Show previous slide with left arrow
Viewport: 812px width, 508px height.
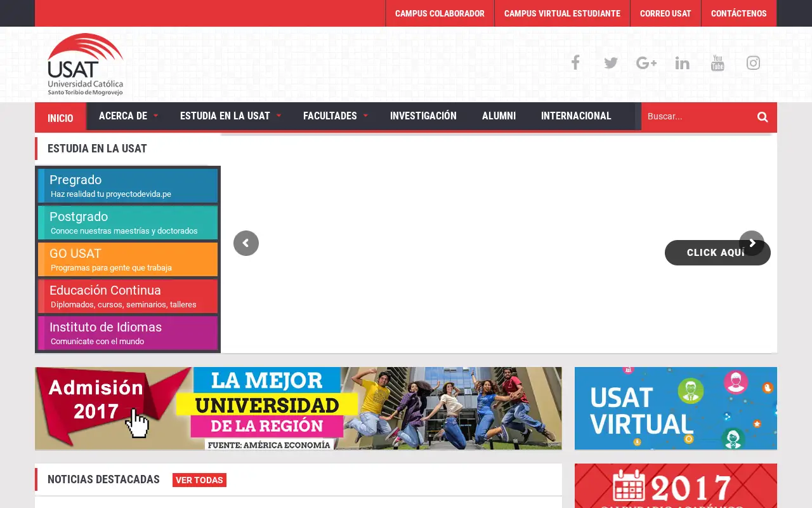pyautogui.click(x=246, y=243)
